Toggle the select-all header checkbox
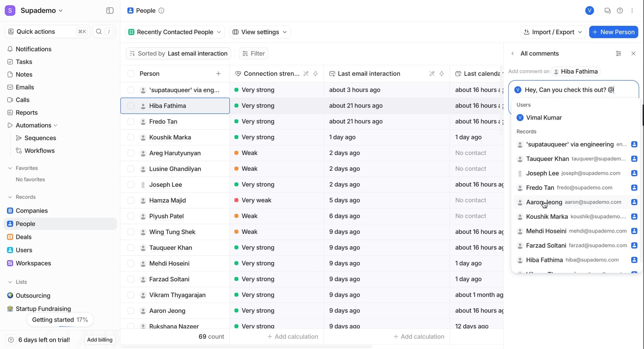 [x=131, y=74]
